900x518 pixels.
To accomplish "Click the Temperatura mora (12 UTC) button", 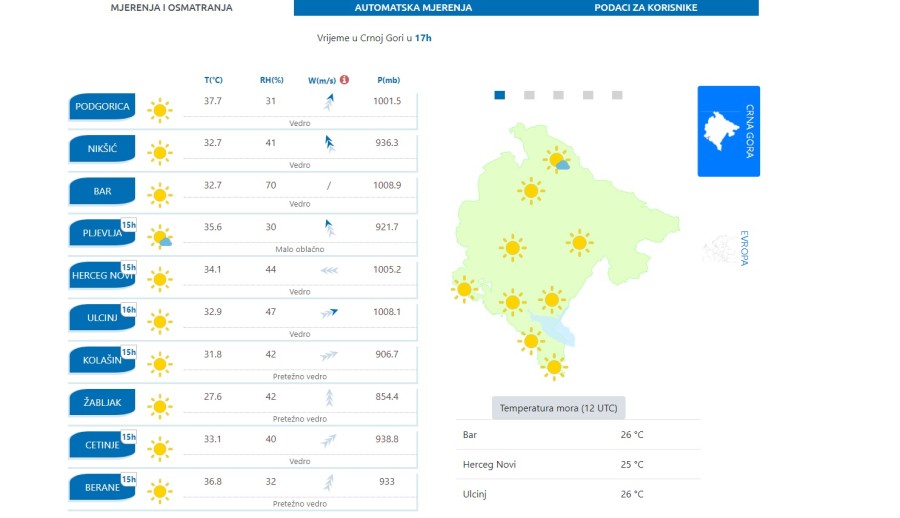I will tap(560, 408).
